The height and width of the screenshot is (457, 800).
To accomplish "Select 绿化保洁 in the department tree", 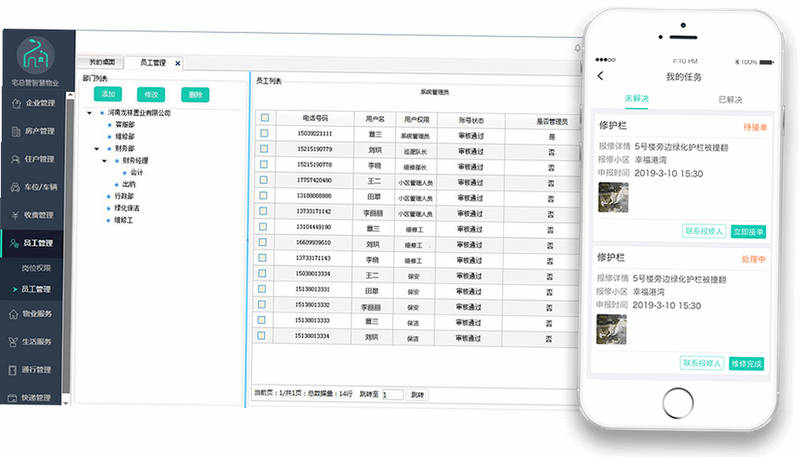I will [127, 208].
